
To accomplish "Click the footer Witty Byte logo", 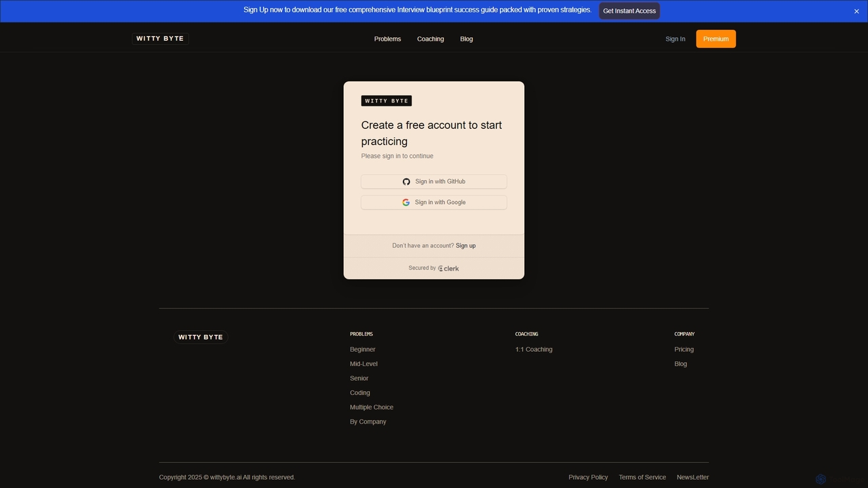I will pyautogui.click(x=201, y=337).
